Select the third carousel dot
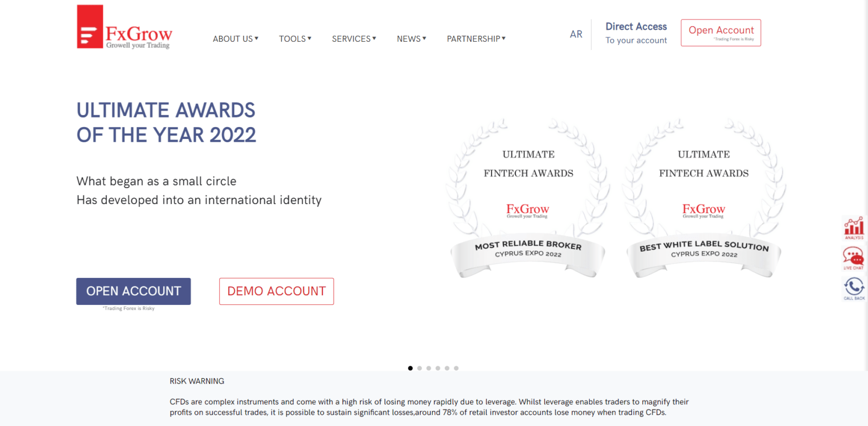 [x=429, y=368]
